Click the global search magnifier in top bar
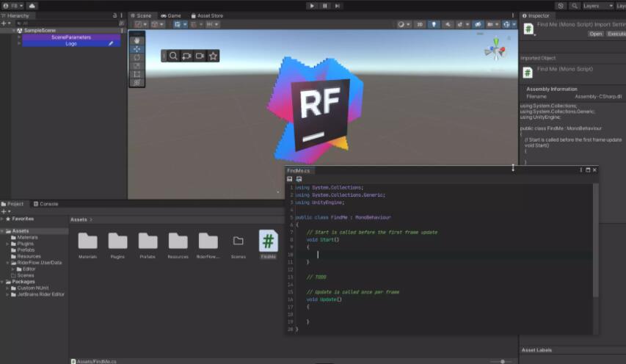Image resolution: width=626 pixels, height=364 pixels. 574,6
